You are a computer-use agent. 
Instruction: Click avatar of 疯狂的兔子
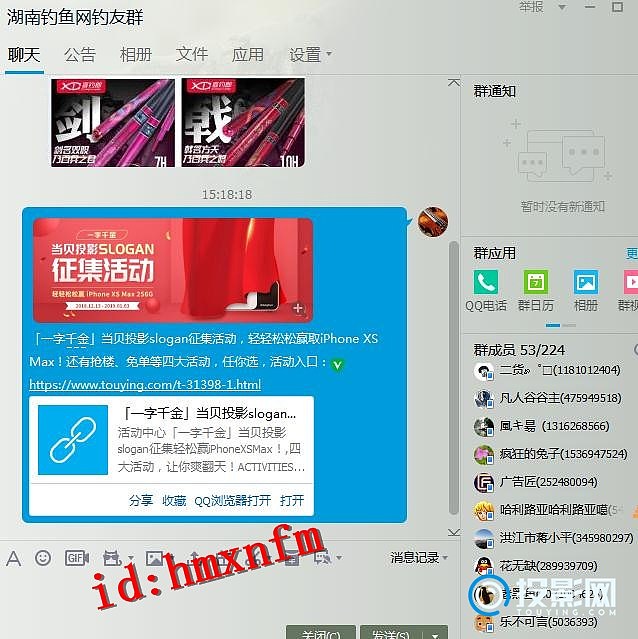point(484,454)
